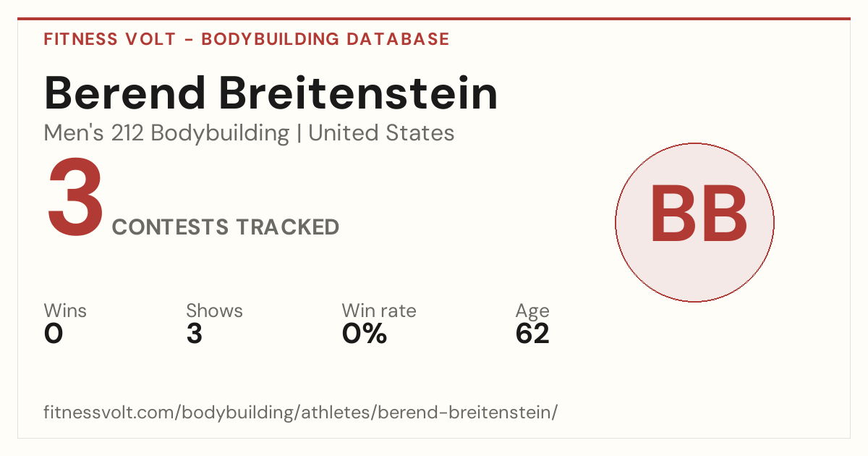This screenshot has width=868, height=456.
Task: Click the 0% win rate value
Action: point(364,334)
